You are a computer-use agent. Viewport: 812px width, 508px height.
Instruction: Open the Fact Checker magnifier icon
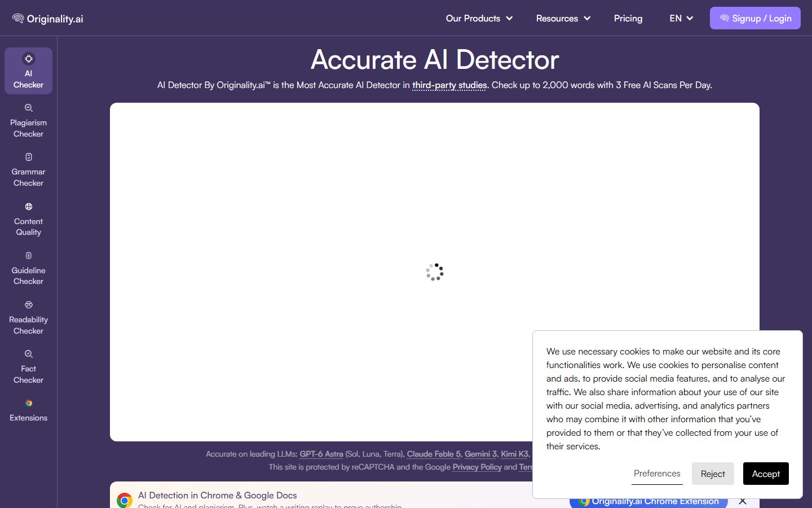28,354
